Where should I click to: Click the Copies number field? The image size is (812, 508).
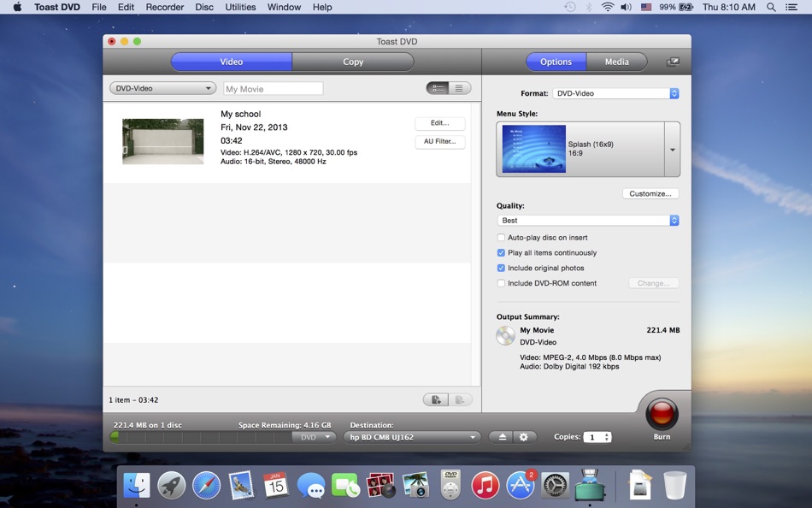[593, 437]
